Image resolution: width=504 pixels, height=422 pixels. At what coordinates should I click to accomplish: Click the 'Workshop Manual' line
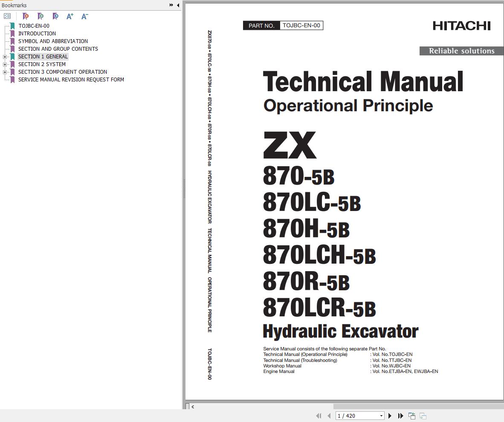click(282, 366)
